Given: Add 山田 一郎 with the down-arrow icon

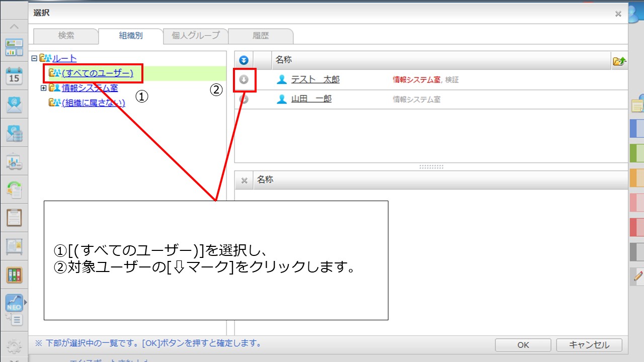Looking at the screenshot, I should [x=244, y=99].
